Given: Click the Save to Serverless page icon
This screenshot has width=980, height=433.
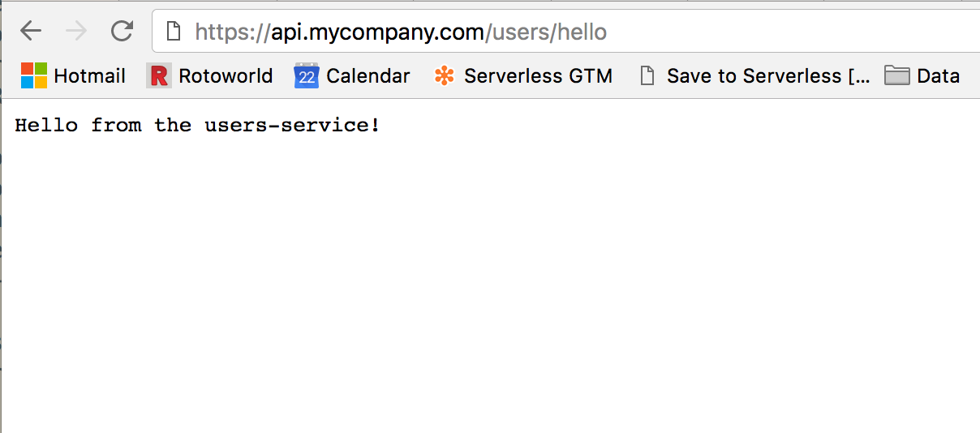Looking at the screenshot, I should tap(647, 76).
